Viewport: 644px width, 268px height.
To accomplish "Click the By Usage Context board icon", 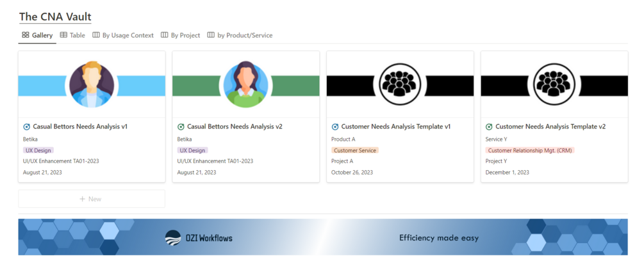I will click(96, 35).
